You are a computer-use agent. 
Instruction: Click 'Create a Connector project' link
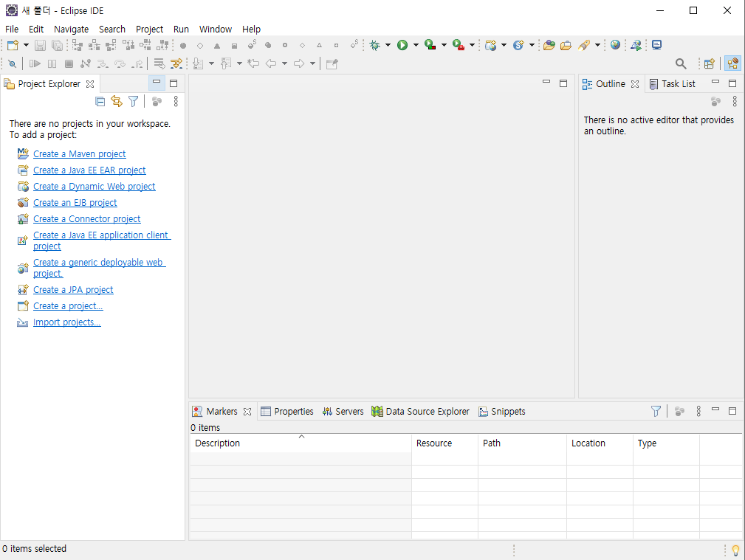87,218
